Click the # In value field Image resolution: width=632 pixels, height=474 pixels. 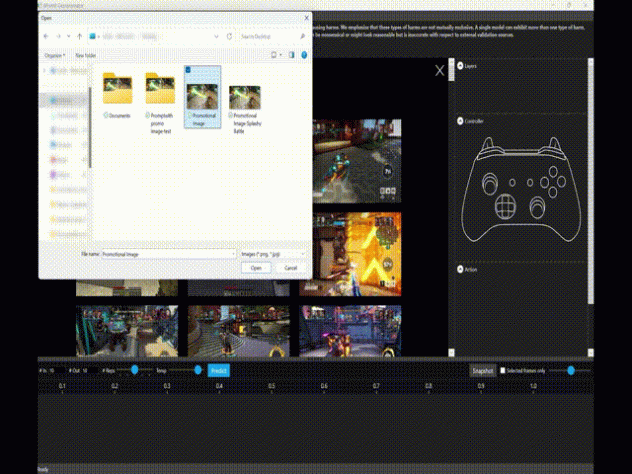[56, 370]
